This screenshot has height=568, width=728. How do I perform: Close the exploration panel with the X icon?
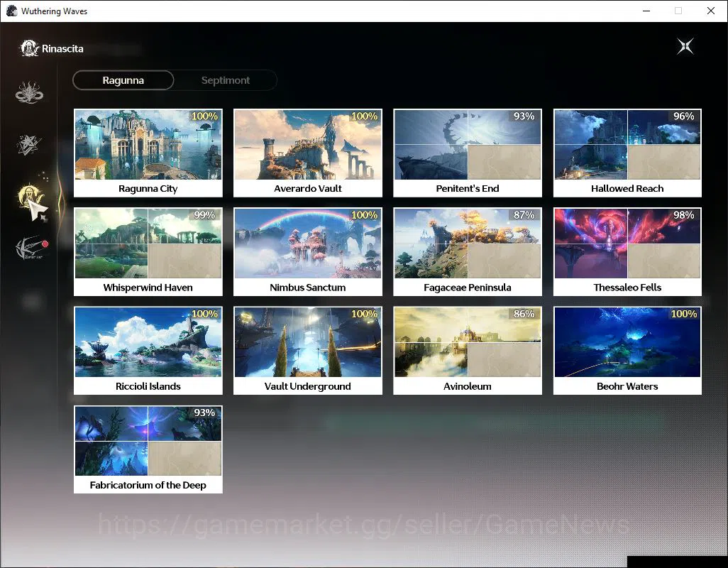(685, 46)
